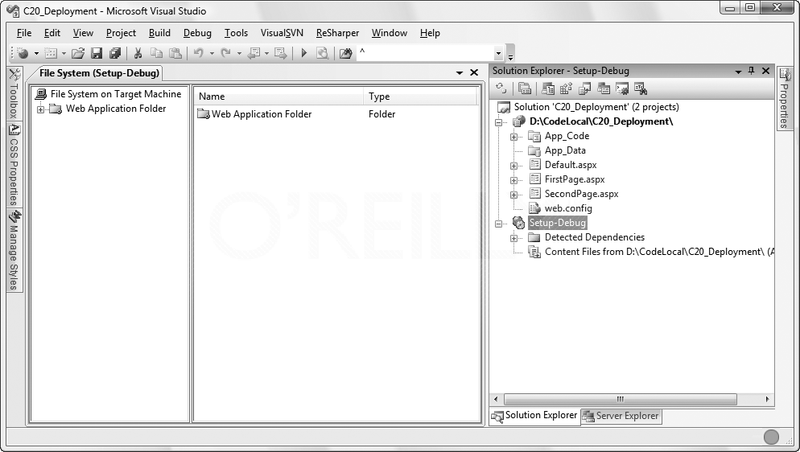Open the Build menu
Image resolution: width=800 pixels, height=452 pixels.
point(160,33)
